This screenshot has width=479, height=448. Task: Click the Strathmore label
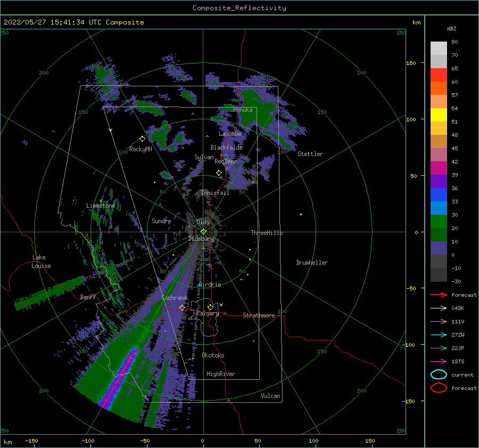coord(259,315)
